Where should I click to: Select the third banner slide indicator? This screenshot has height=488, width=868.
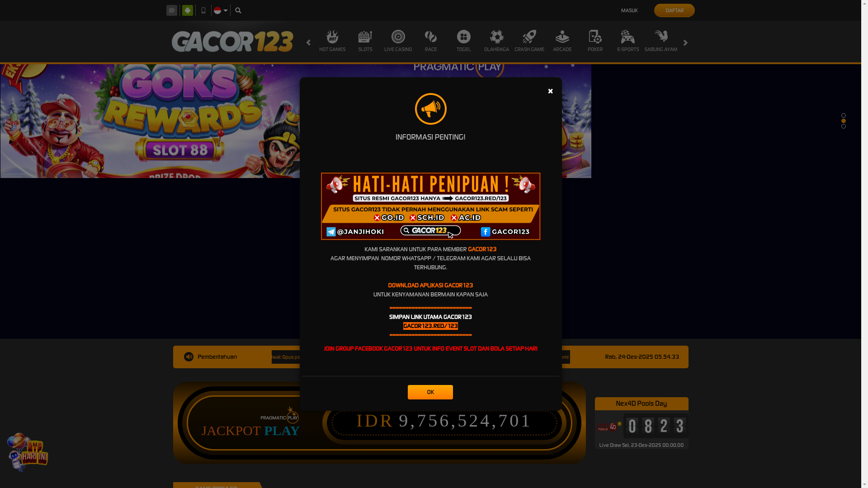pos(844,127)
